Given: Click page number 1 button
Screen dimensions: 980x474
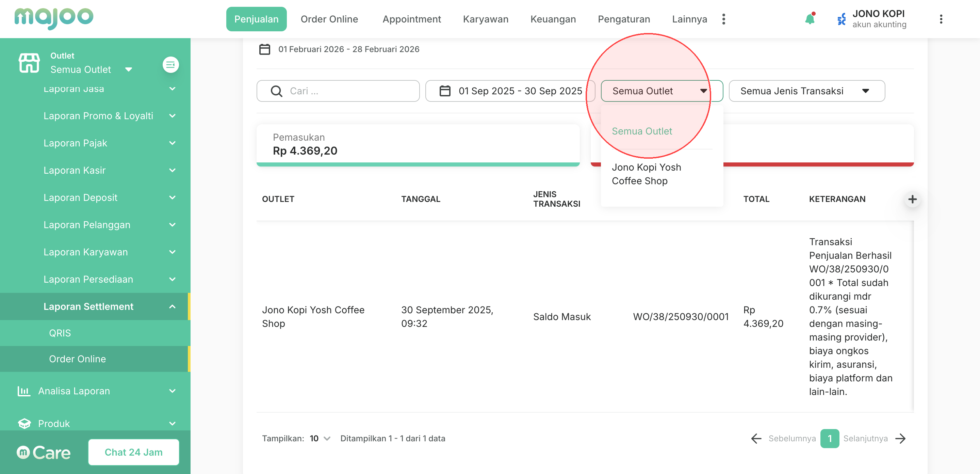Looking at the screenshot, I should [x=829, y=439].
